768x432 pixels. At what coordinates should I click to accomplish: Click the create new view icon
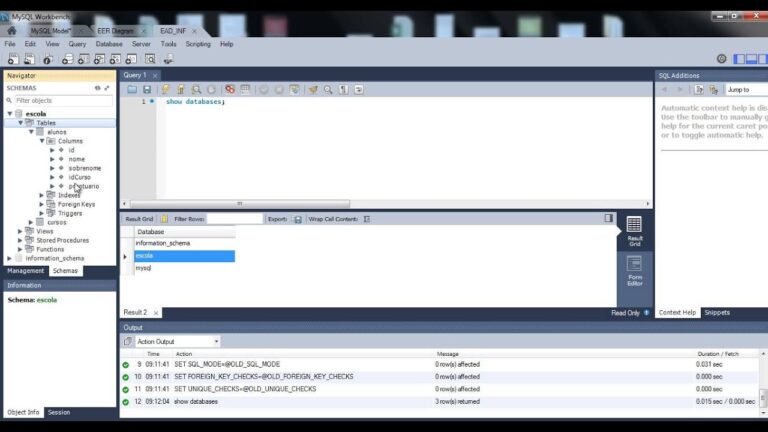click(99, 59)
